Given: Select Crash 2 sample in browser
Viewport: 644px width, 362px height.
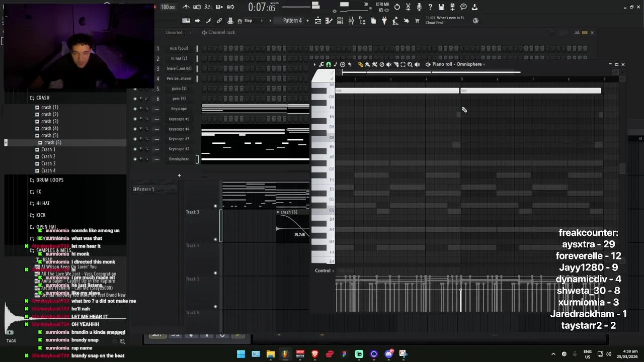Looking at the screenshot, I should pyautogui.click(x=48, y=156).
